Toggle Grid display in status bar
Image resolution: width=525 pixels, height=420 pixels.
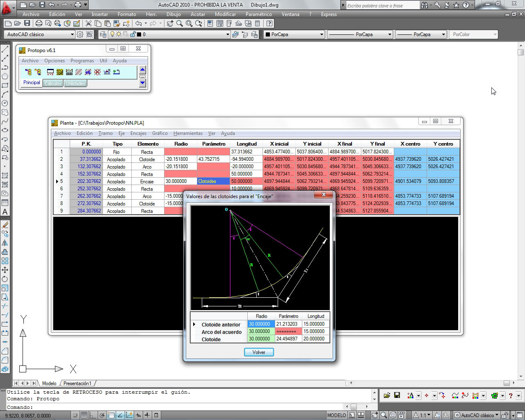pos(84,415)
